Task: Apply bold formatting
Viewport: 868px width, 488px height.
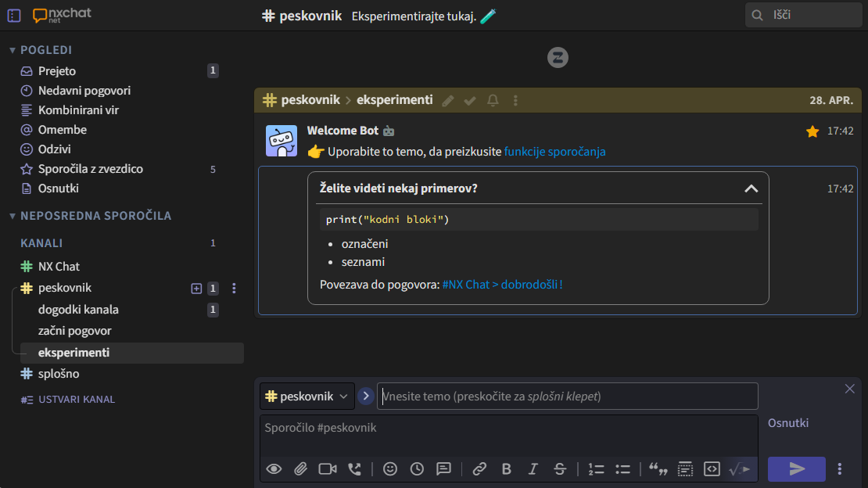Action: click(x=506, y=469)
